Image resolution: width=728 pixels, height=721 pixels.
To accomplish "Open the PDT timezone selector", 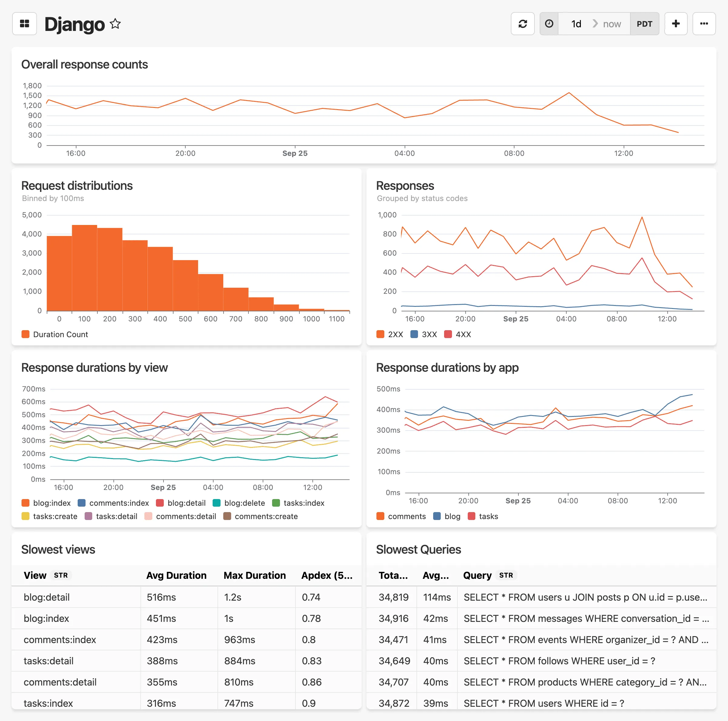I will (645, 23).
